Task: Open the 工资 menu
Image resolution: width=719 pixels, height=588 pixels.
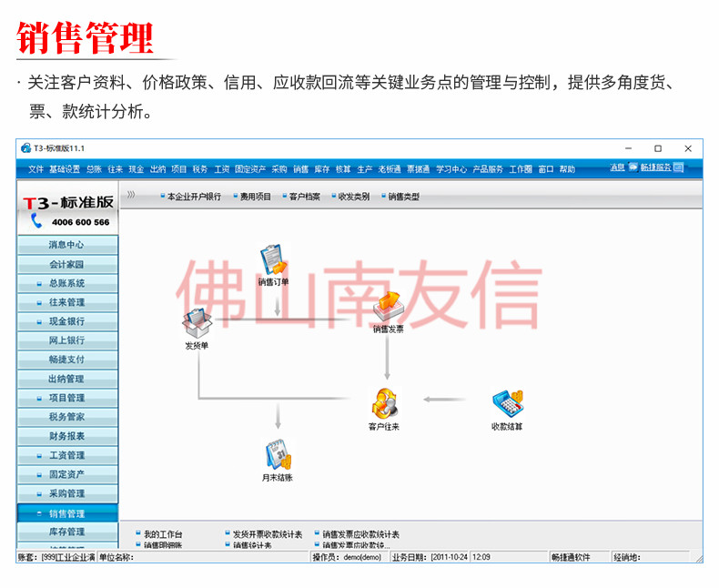Action: click(221, 169)
